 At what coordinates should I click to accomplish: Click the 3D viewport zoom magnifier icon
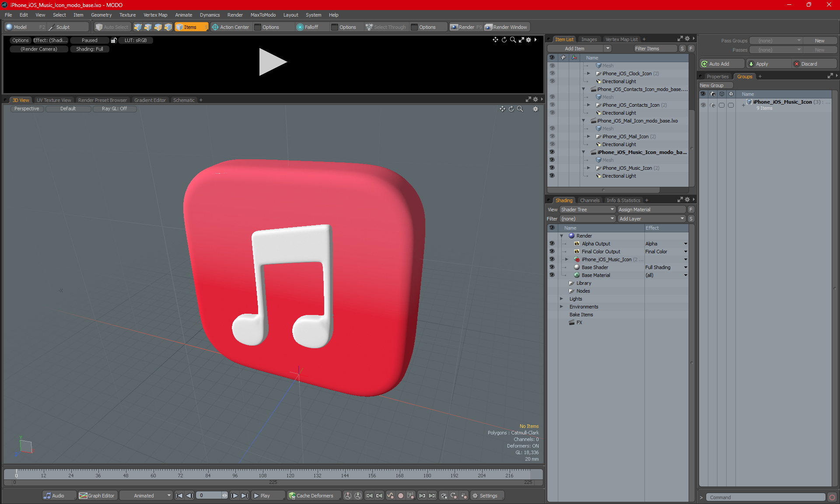[x=520, y=109]
